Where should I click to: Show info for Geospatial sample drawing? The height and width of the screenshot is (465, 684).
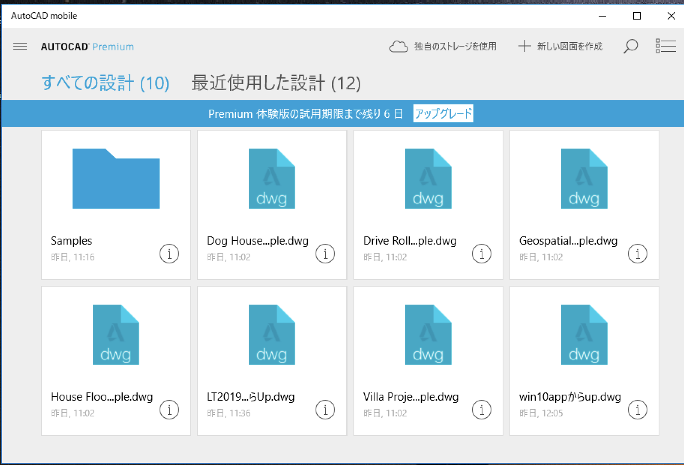pos(637,253)
